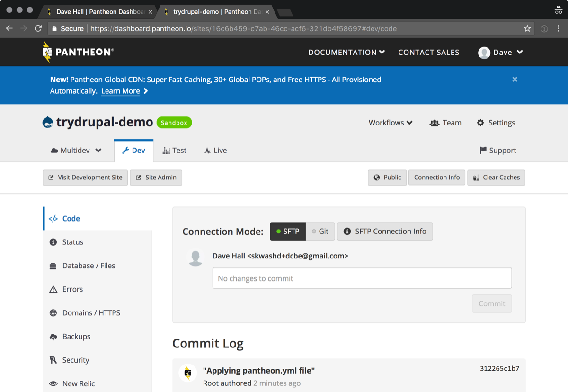This screenshot has height=392, width=568.
Task: Click the incognito icon in the title bar
Action: 558,10
